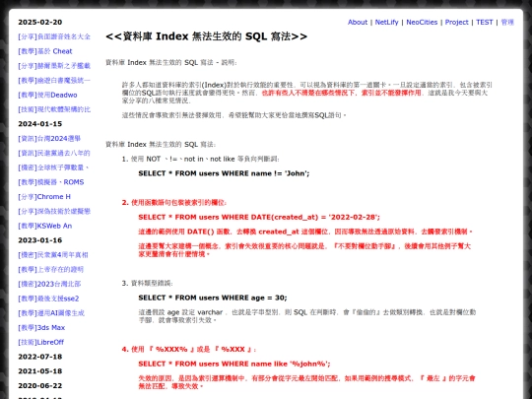Collapse the 2023-01-16 date group

40,240
